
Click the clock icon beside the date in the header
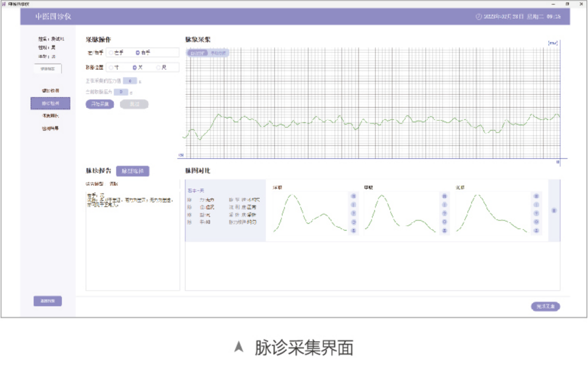point(480,16)
